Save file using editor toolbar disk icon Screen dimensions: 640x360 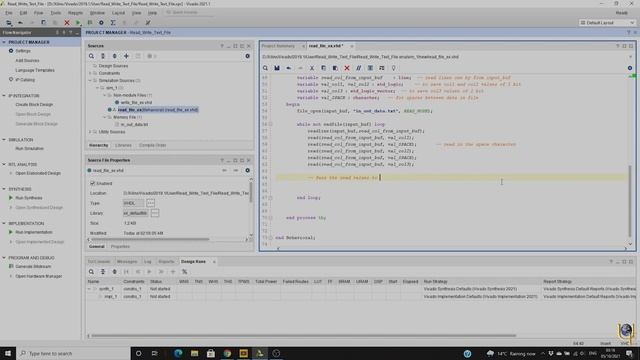[277, 68]
